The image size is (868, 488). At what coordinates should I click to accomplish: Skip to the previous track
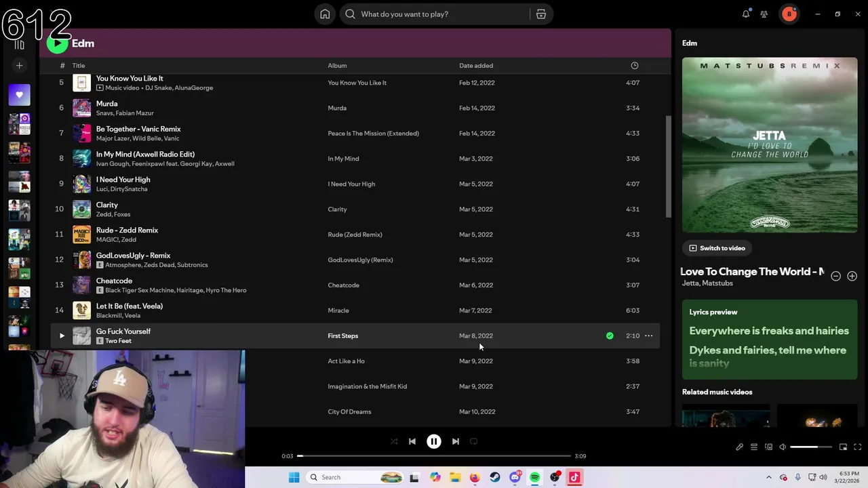point(412,441)
